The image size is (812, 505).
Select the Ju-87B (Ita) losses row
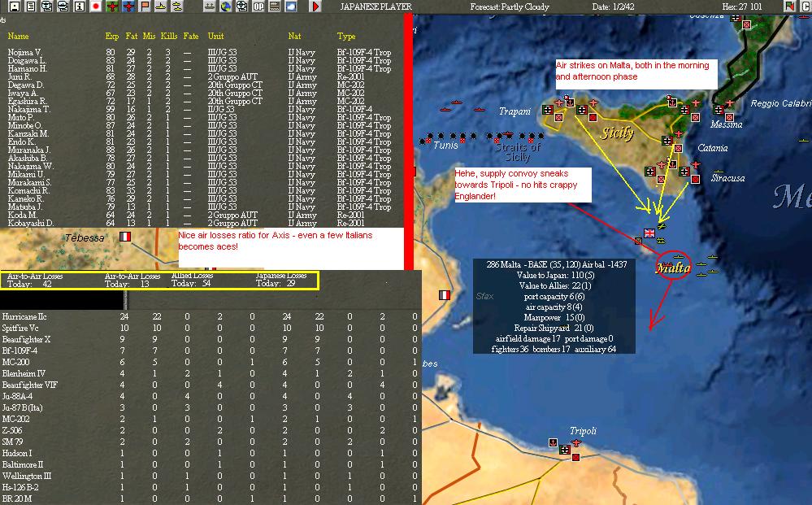click(210, 407)
